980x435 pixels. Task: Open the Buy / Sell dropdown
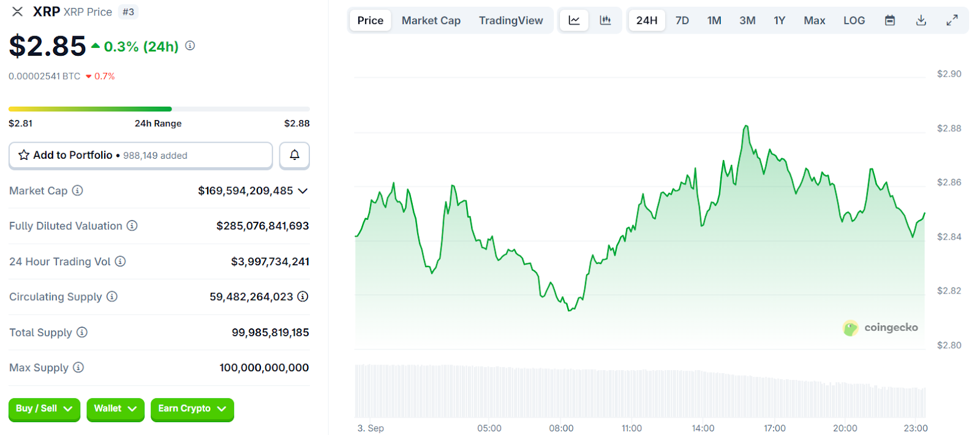(44, 409)
